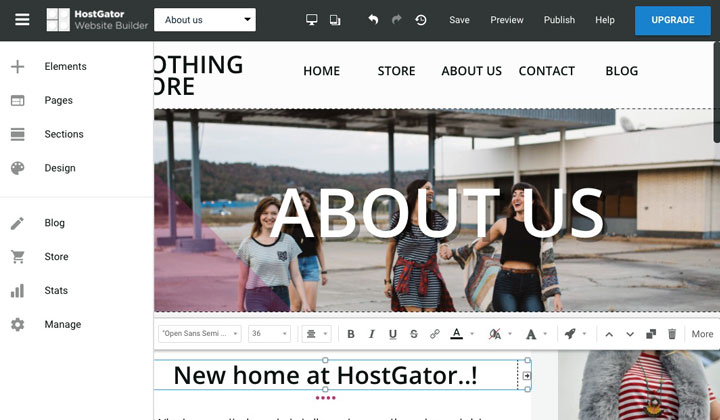Image resolution: width=720 pixels, height=420 pixels.
Task: Click the Store shopping cart icon
Action: (17, 257)
